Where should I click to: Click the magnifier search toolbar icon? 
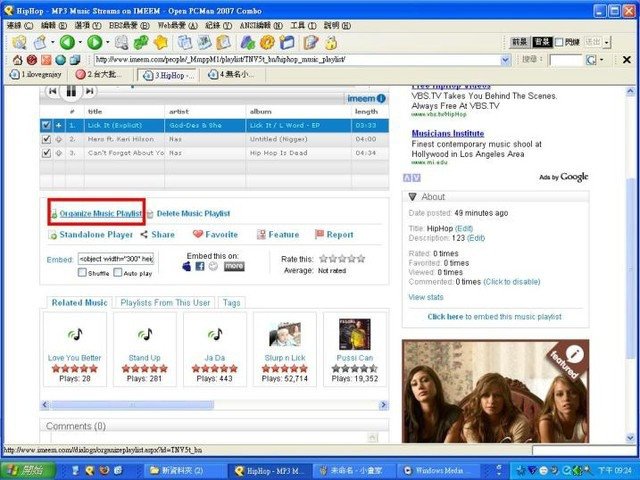point(122,42)
